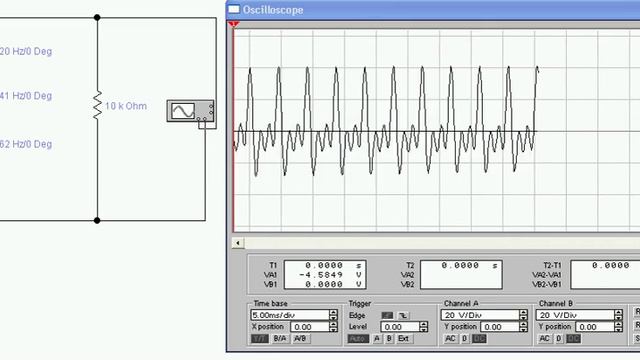Click the Oscilloscope window title icon

pyautogui.click(x=234, y=9)
